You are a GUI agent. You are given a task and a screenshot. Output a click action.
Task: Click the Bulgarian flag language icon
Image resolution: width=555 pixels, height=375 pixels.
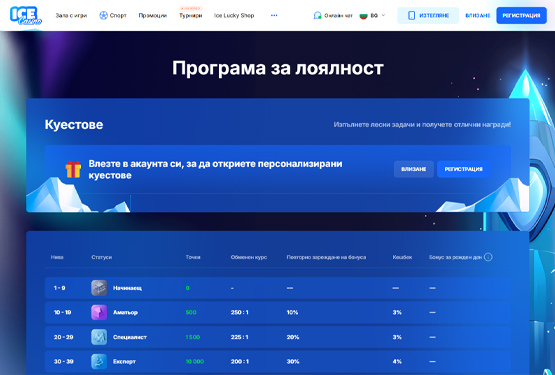point(364,16)
